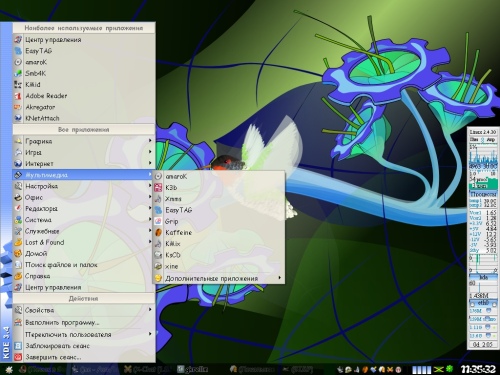Image resolution: width=500 pixels, height=375 pixels.
Task: Expand the Lost & Found submenu arrow
Action: [x=150, y=242]
